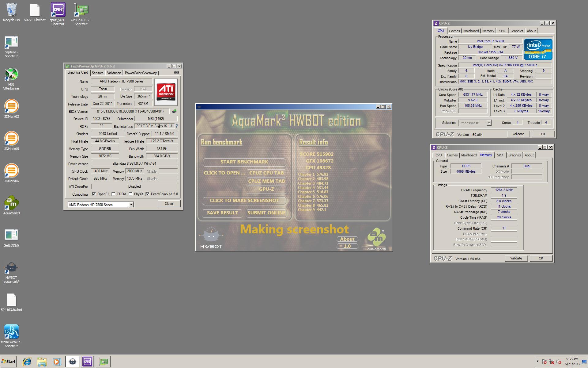Image resolution: width=588 pixels, height=368 pixels.
Task: Click Show Desktop button at taskbar end
Action: click(585, 362)
